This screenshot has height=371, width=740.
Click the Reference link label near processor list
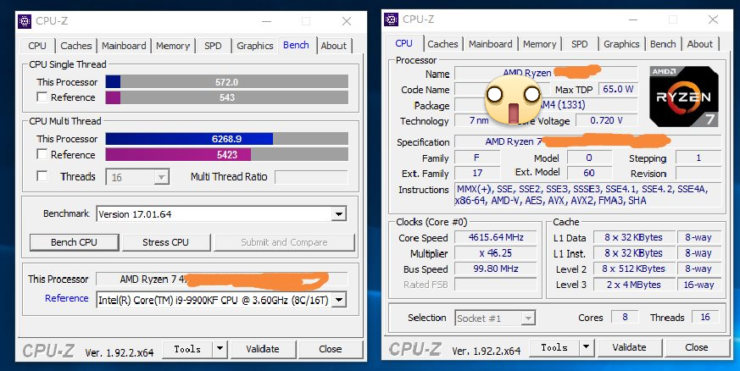(x=67, y=298)
